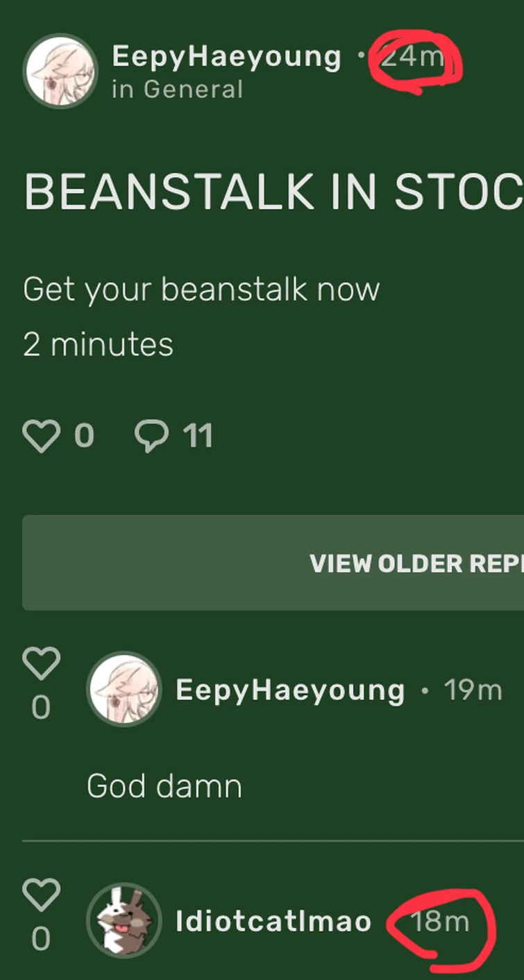Click the 19m timestamp on the first reply
The image size is (524, 980).
473,688
